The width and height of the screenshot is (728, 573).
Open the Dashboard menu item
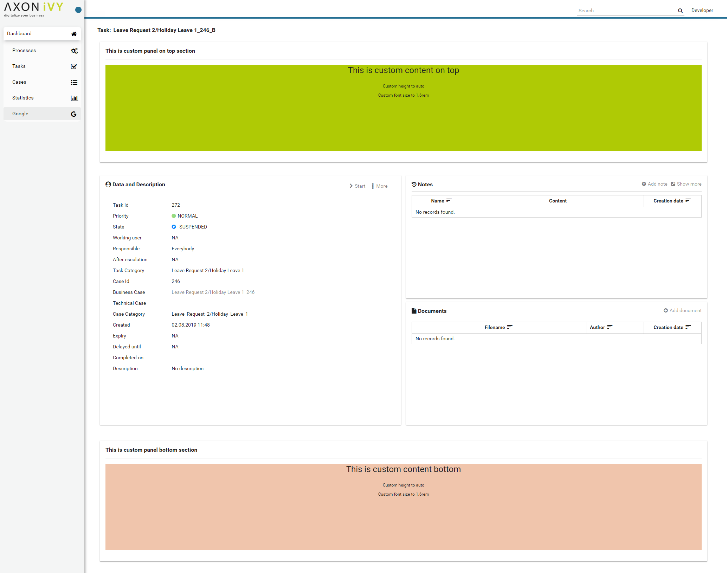42,34
